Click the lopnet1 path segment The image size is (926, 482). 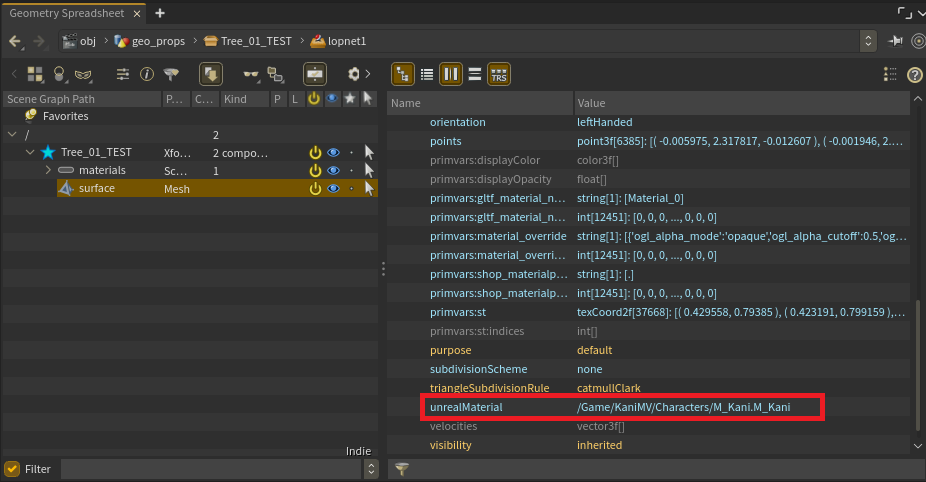(x=338, y=41)
